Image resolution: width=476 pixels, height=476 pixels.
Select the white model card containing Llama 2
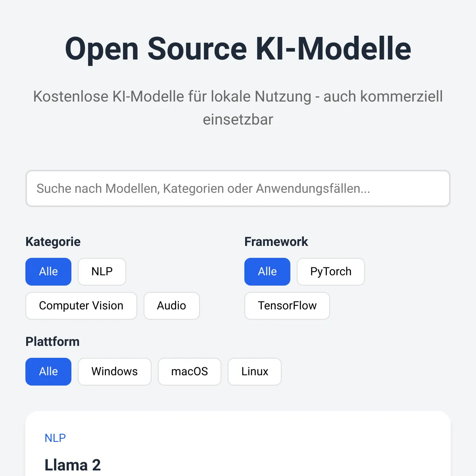[x=238, y=443]
